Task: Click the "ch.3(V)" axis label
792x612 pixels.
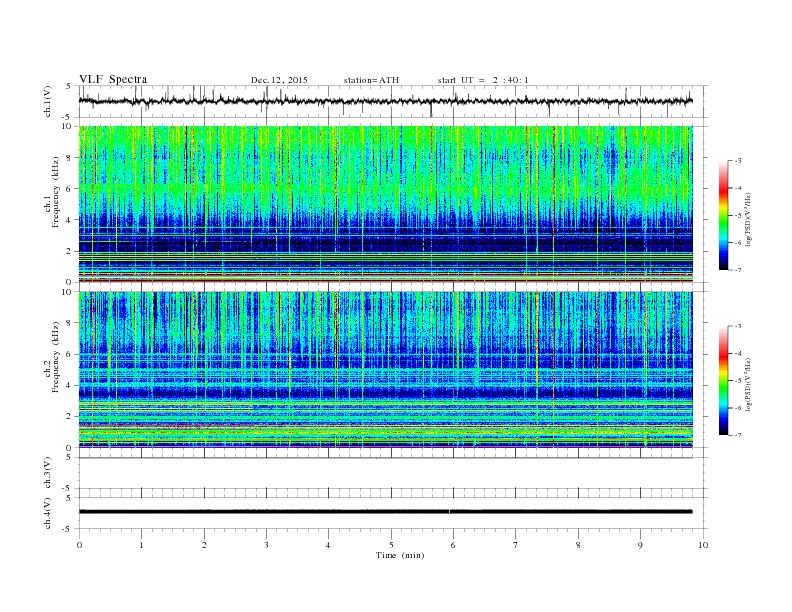Action: 48,473
